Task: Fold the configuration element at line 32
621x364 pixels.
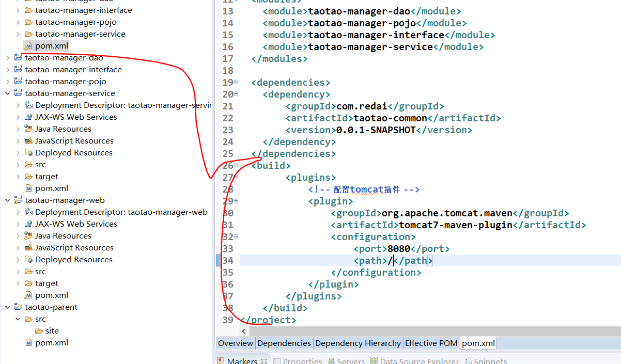Action: (236, 236)
